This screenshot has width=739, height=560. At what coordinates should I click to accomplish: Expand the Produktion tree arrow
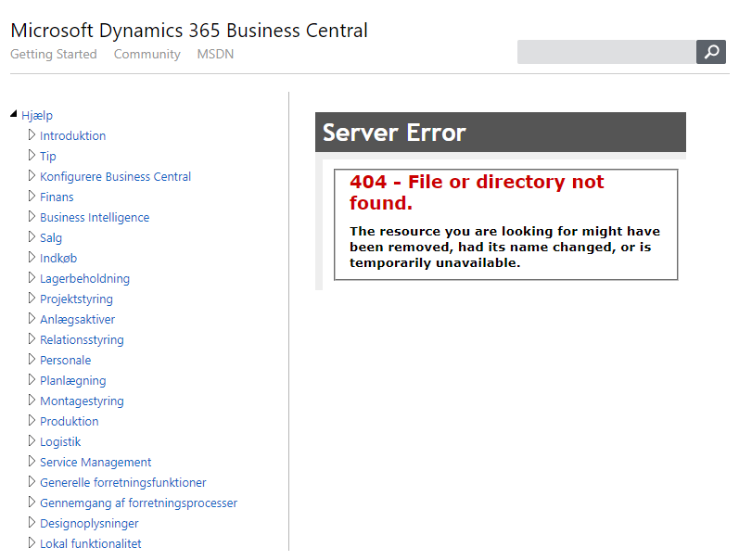[x=32, y=420]
